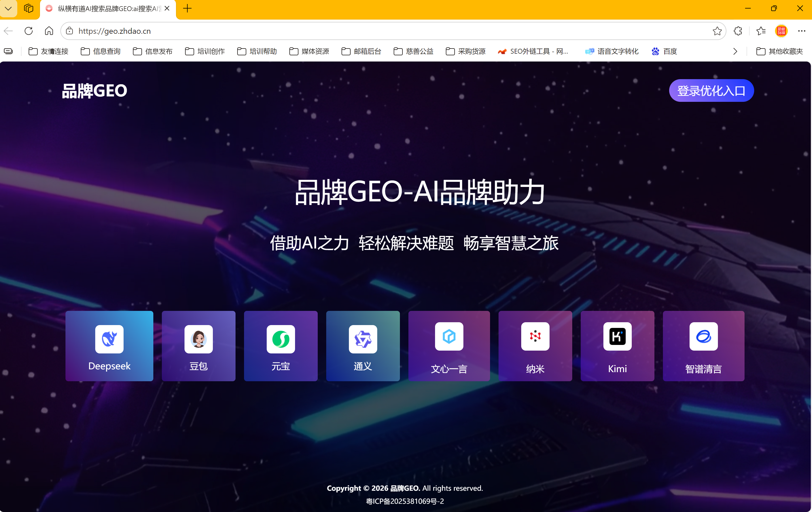Open the SEO外链工具 bookmark
Screen dimensions: 812x512
point(533,51)
